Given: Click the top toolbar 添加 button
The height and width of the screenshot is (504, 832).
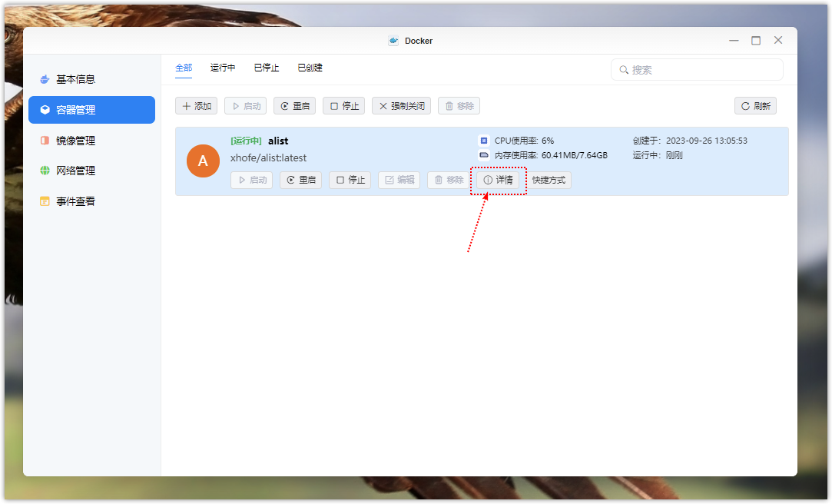Looking at the screenshot, I should 197,106.
